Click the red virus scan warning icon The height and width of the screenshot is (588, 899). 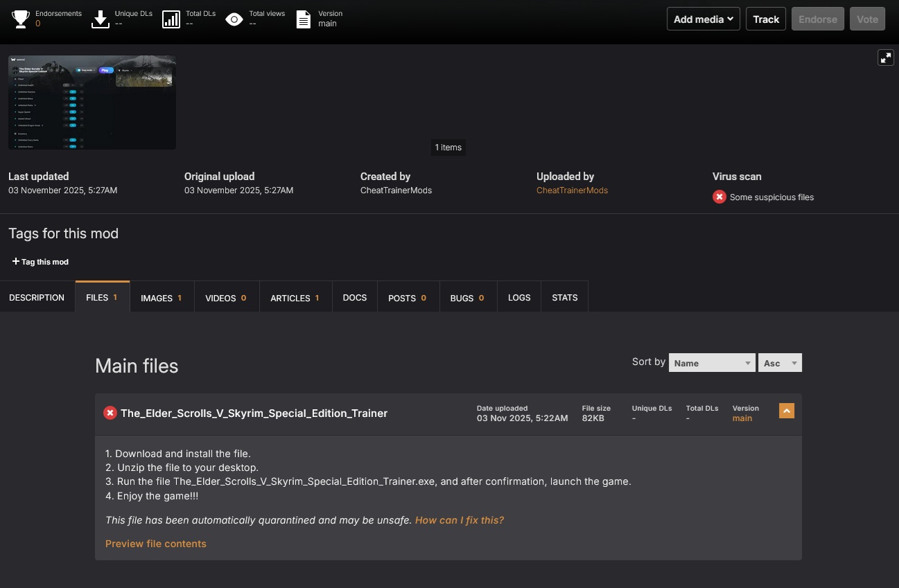coord(719,197)
